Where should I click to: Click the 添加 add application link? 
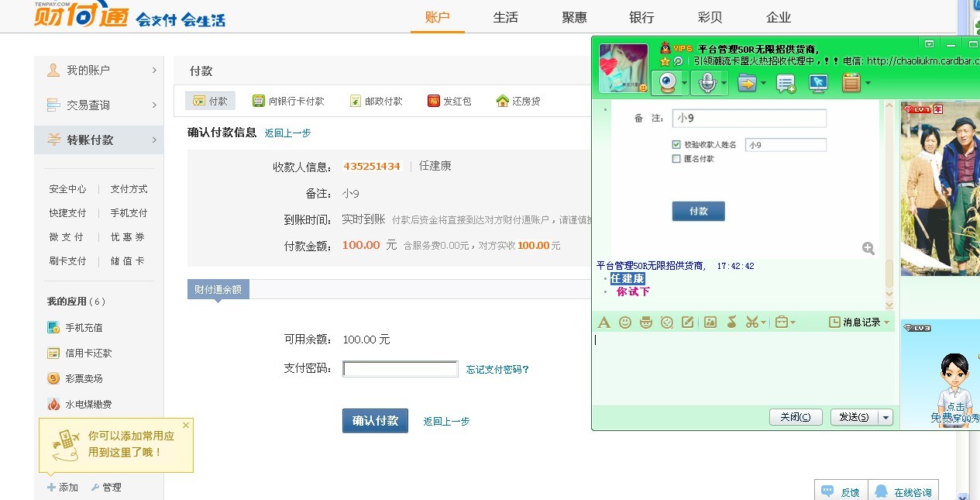(x=63, y=487)
